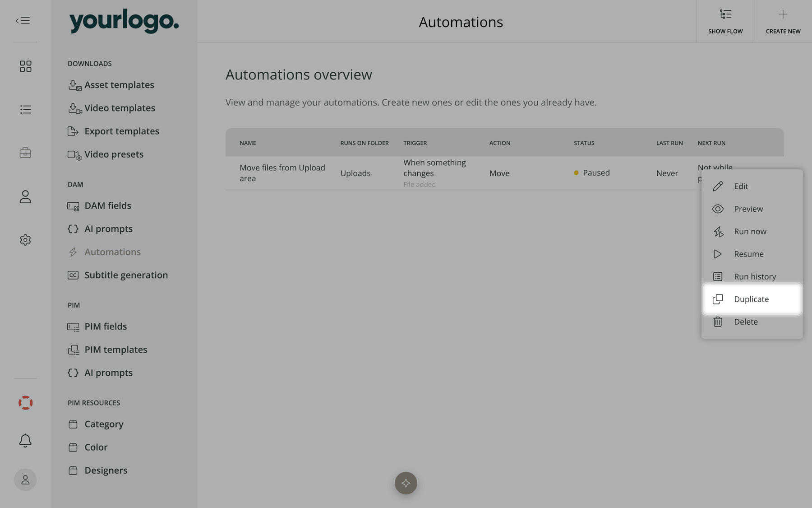Choose Edit from the context menu

(752, 186)
